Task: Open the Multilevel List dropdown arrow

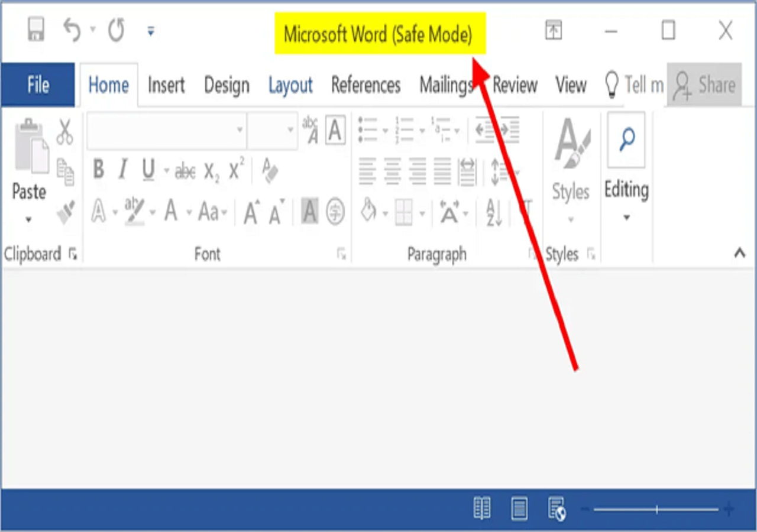Action: (458, 131)
